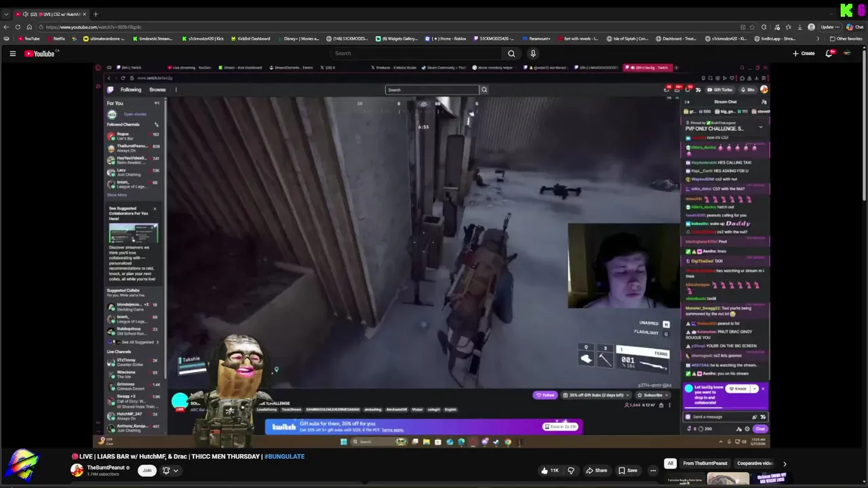This screenshot has height=488, width=868.
Task: Open the Paramount+ bookmark
Action: click(536, 39)
